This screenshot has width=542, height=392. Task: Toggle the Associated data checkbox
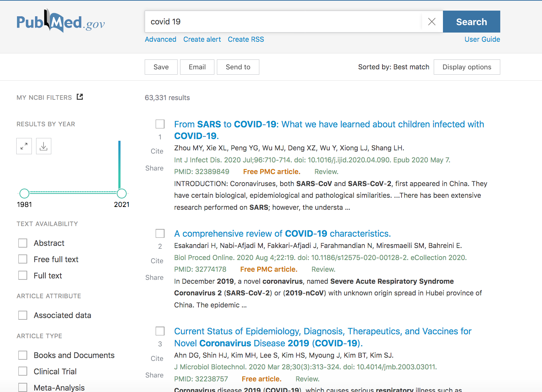(23, 315)
